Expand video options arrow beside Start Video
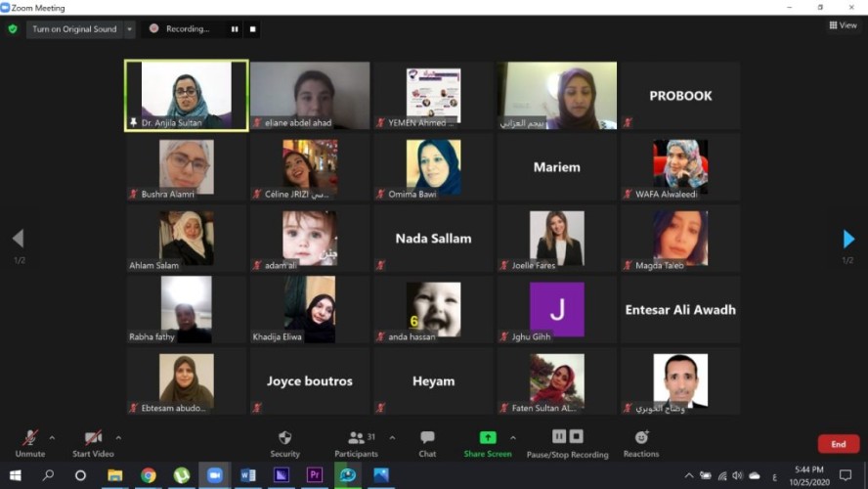 (x=118, y=437)
